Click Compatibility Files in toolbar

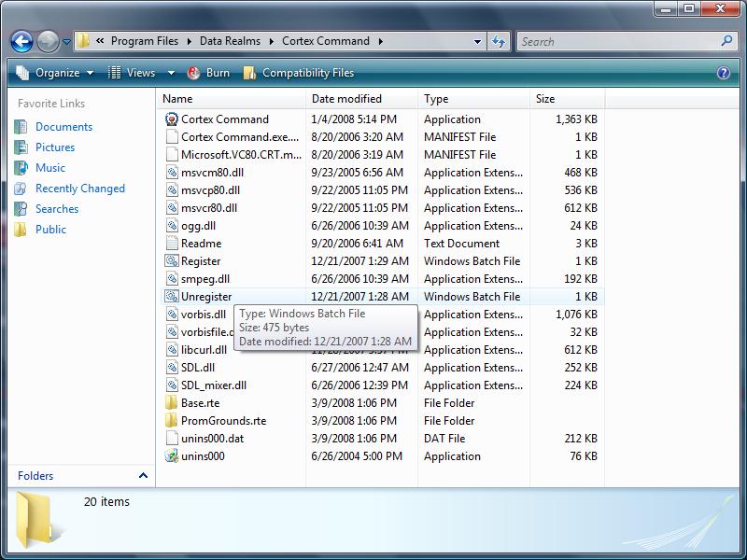coord(299,73)
